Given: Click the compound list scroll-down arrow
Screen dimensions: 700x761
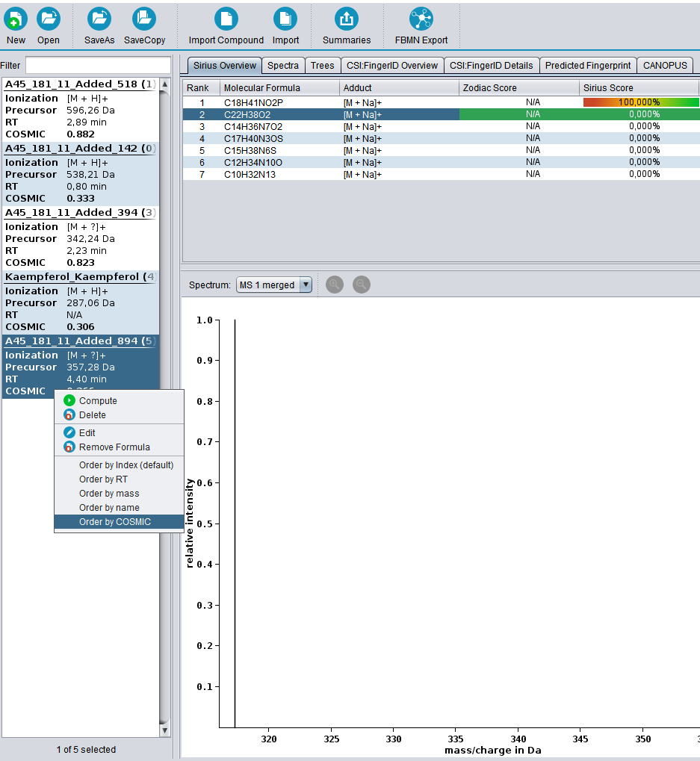Looking at the screenshot, I should (165, 730).
